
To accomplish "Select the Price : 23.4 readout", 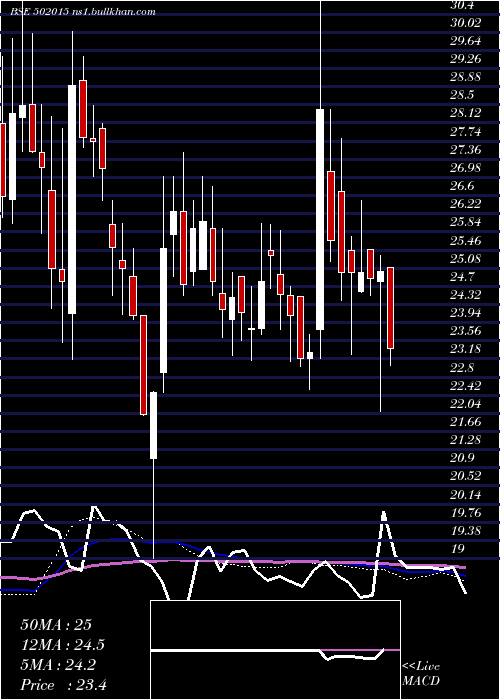I will pos(63,685).
